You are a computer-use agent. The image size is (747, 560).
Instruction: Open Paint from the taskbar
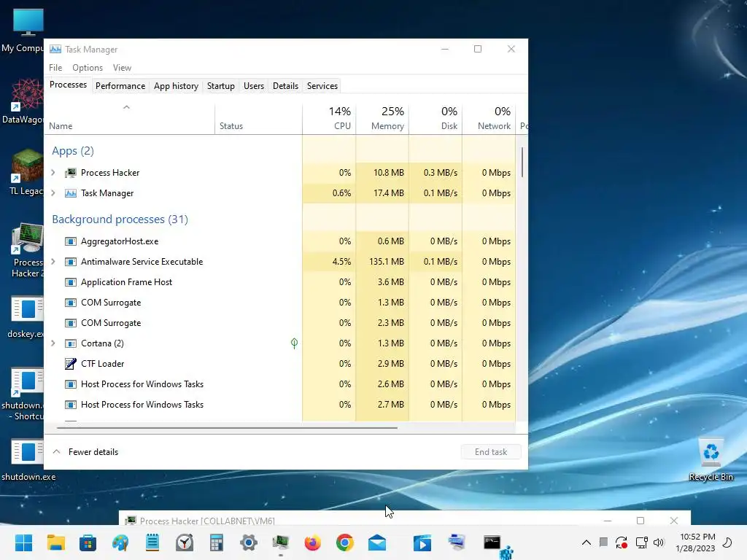coord(120,542)
